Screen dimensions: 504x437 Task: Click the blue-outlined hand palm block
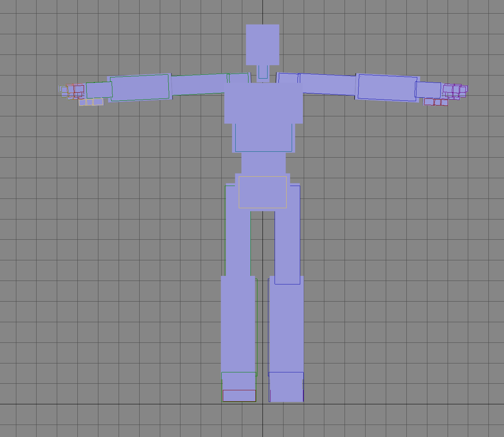[x=428, y=90]
